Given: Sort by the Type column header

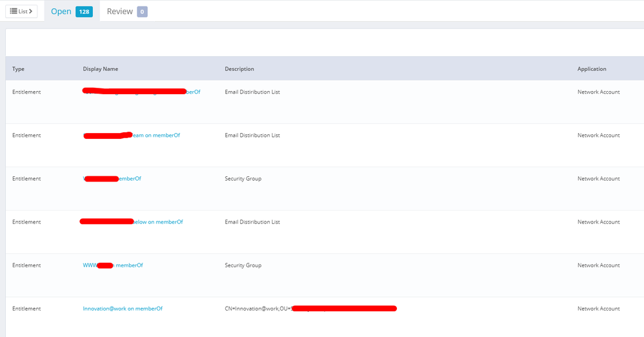Looking at the screenshot, I should (18, 69).
